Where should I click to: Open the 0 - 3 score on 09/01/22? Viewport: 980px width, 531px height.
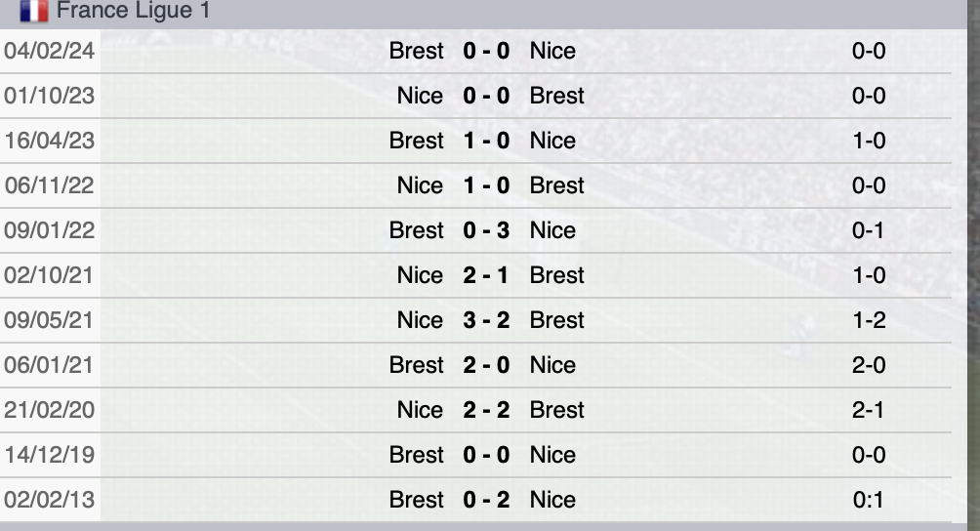tap(486, 230)
